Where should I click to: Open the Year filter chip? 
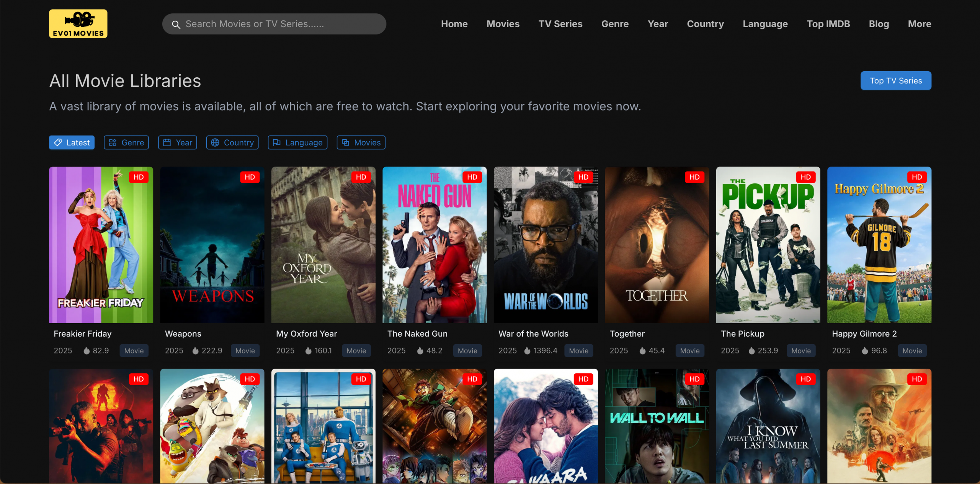(178, 142)
